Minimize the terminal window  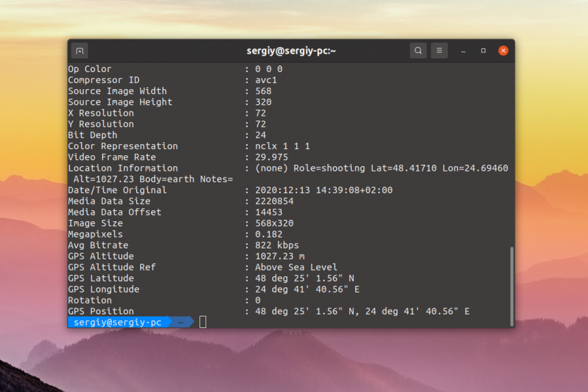click(463, 50)
